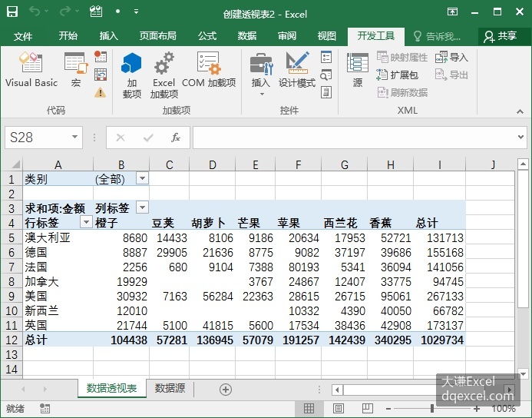Image resolution: width=532 pixels, height=418 pixels.
Task: Click the 告诉我 search box
Action: [x=438, y=36]
